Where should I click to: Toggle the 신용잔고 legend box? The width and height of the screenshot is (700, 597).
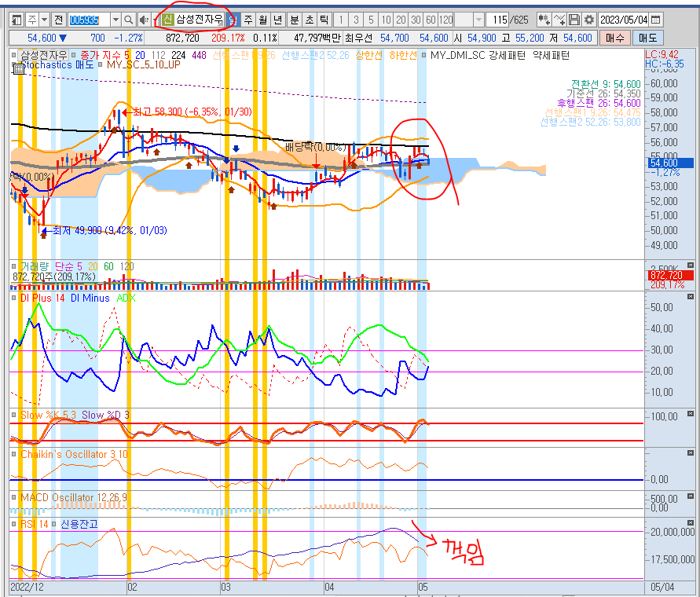53,524
